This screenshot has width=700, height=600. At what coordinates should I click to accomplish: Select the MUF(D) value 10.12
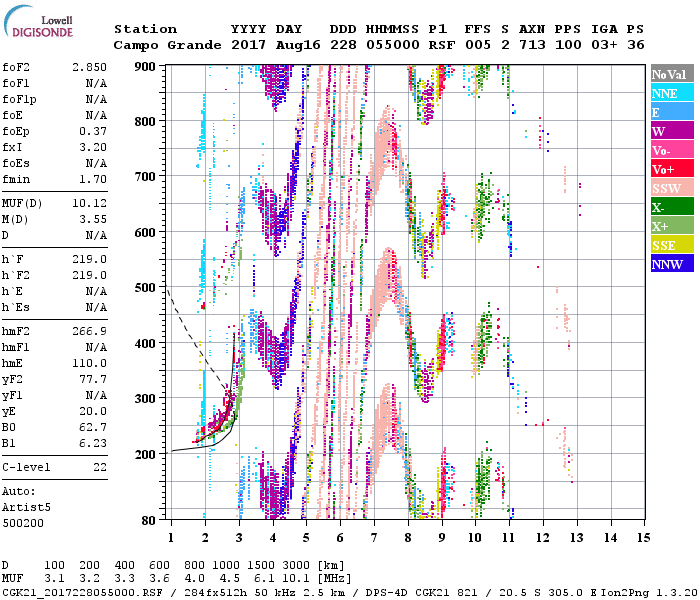(x=89, y=203)
